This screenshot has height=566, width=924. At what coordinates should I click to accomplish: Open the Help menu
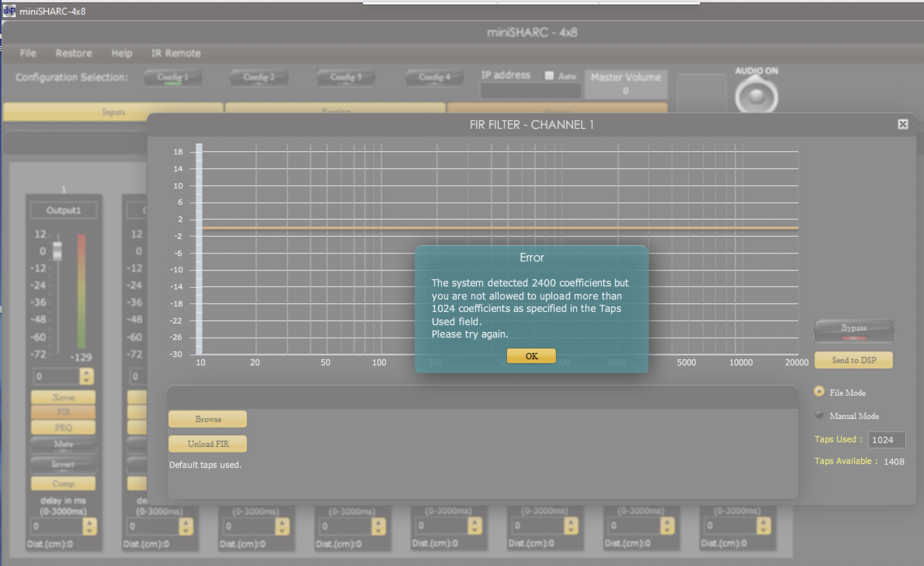122,53
